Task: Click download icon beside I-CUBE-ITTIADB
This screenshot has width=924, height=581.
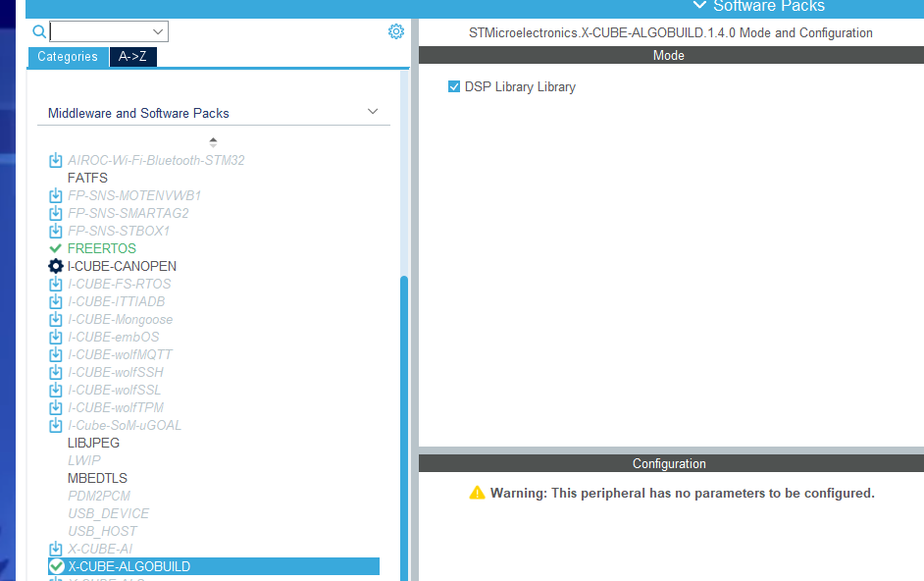Action: click(55, 301)
